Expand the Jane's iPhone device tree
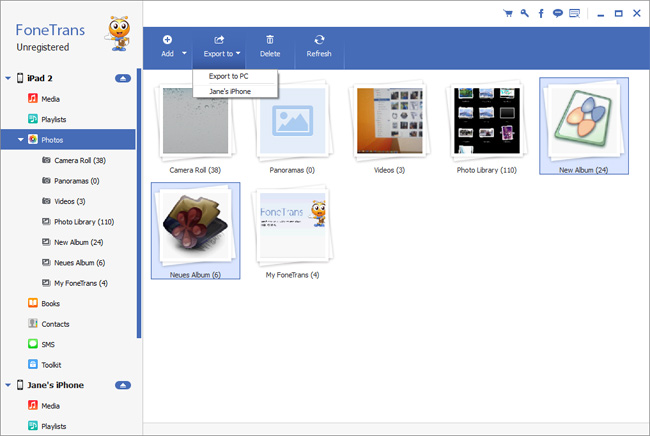 [8, 384]
